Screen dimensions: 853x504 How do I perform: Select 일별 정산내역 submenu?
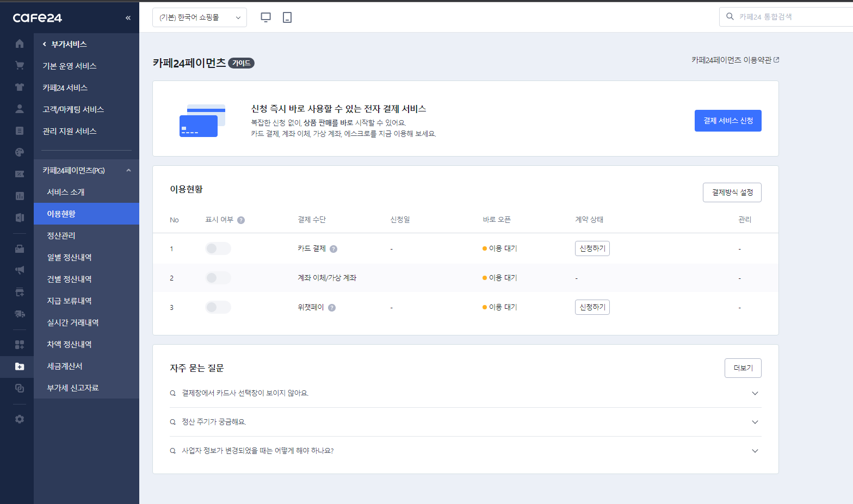(x=70, y=257)
